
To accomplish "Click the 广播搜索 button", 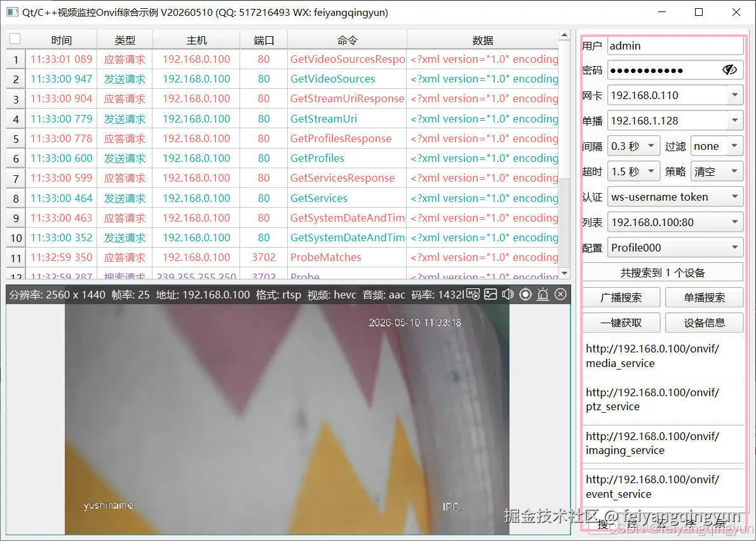I will (x=621, y=298).
